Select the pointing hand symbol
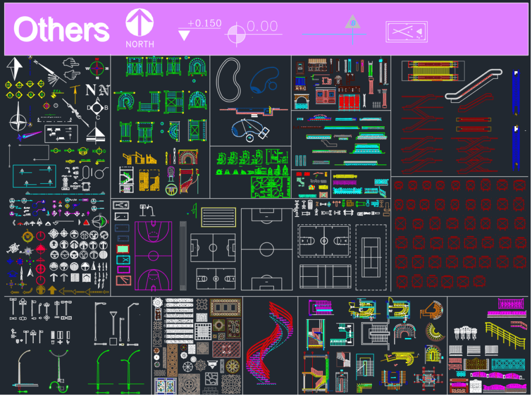The width and height of the screenshot is (532, 396). click(71, 63)
